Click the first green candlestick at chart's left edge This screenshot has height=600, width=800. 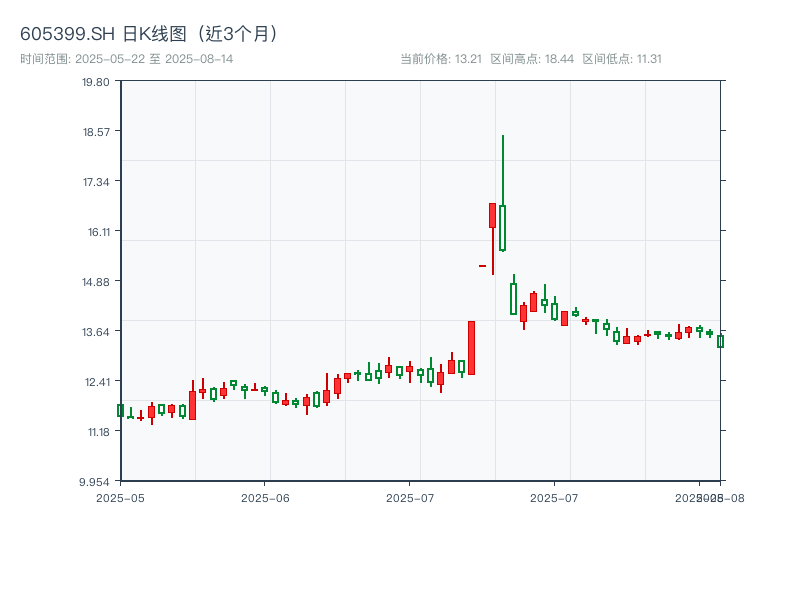tap(120, 410)
